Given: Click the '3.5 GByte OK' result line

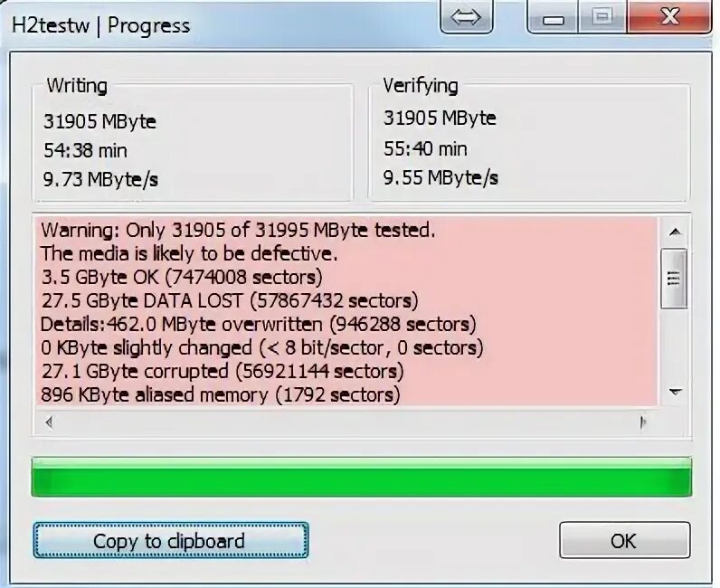Looking at the screenshot, I should (x=182, y=277).
